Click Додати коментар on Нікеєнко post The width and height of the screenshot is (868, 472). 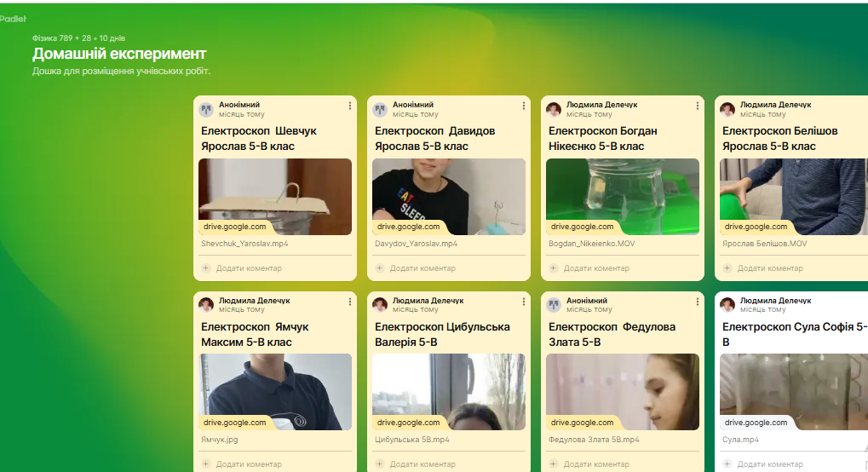click(x=596, y=268)
